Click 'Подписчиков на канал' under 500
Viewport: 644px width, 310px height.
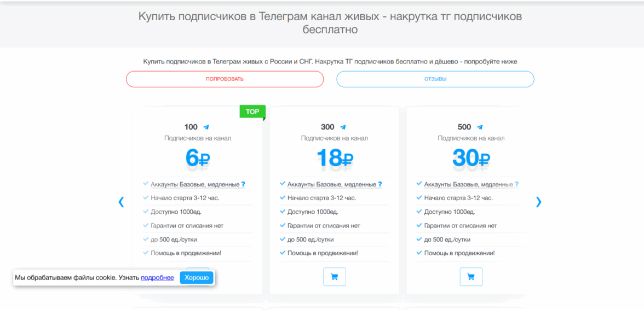[471, 138]
